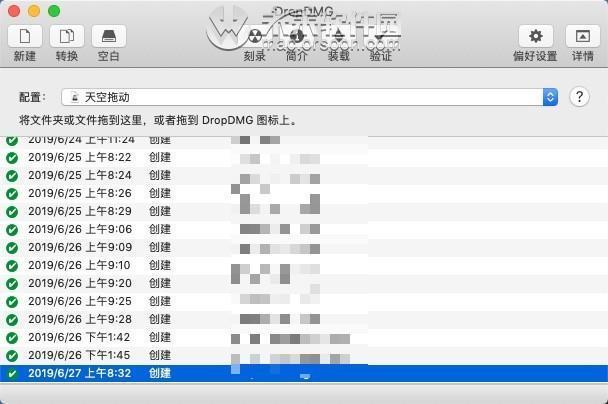The height and width of the screenshot is (404, 608).
Task: Select log row 2019/6/26 下午1:42
Action: 304,337
